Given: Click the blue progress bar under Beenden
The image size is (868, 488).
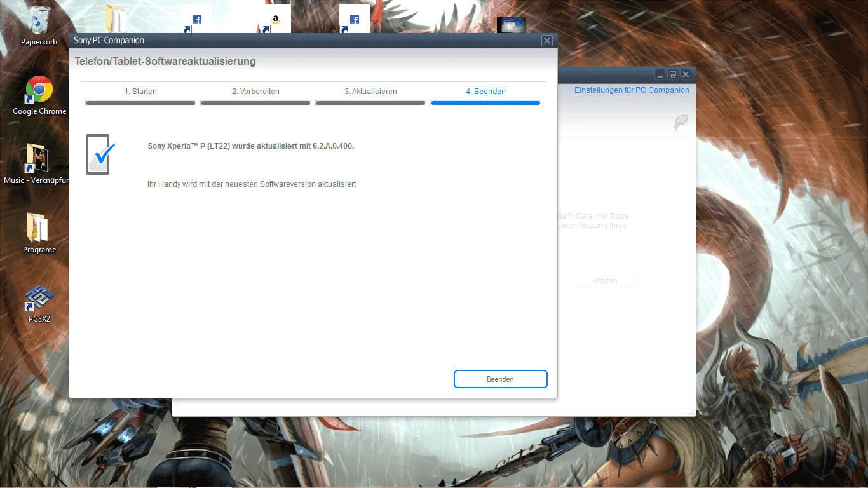Looking at the screenshot, I should [x=485, y=102].
